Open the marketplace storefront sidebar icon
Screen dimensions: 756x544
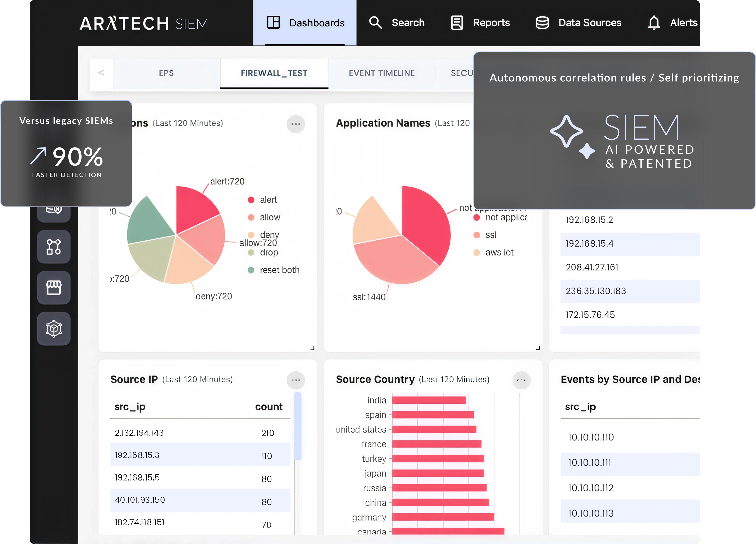click(x=54, y=288)
